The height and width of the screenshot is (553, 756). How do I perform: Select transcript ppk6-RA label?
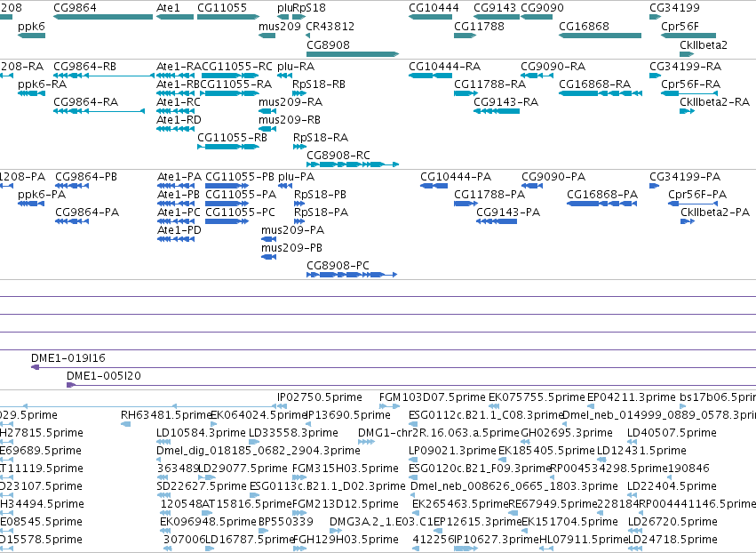[43, 84]
